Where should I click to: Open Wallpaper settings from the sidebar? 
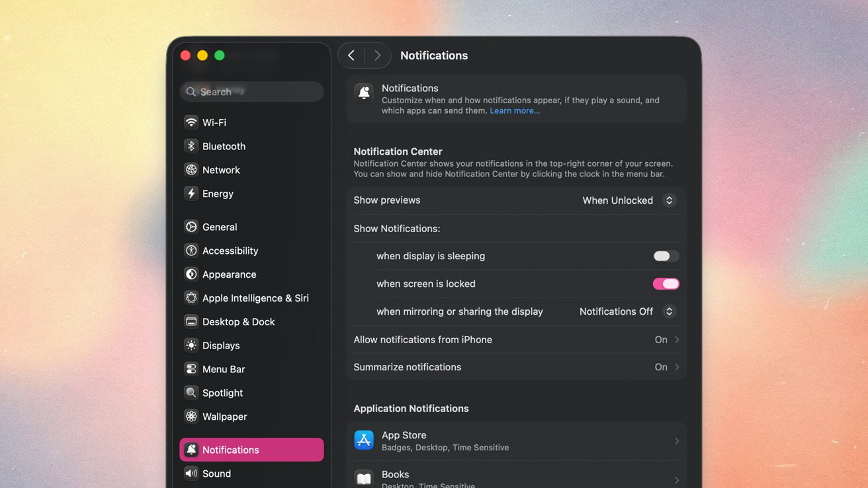(191, 416)
